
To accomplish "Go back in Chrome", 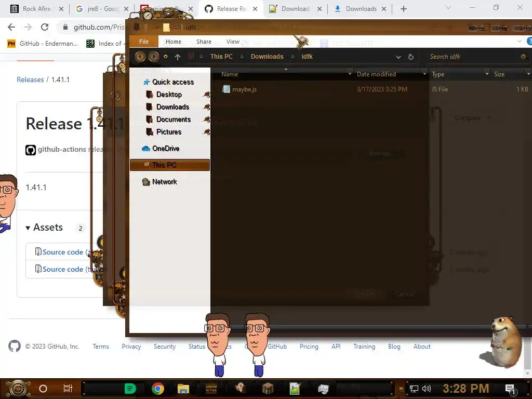I will 11,27.
